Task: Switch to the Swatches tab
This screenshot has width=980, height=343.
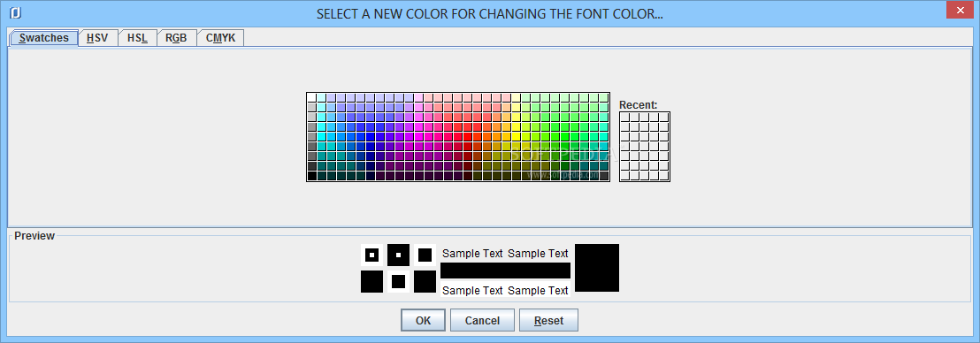Action: coord(43,37)
